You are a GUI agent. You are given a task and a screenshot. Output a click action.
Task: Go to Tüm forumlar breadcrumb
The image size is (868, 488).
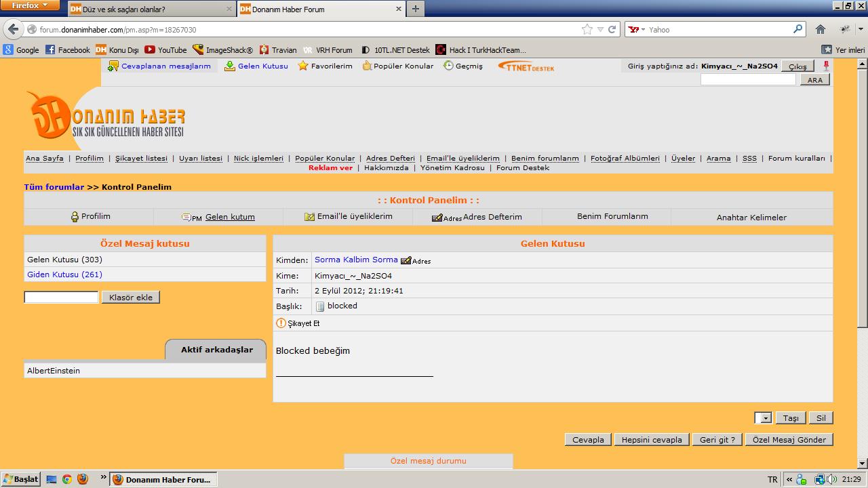(x=54, y=187)
